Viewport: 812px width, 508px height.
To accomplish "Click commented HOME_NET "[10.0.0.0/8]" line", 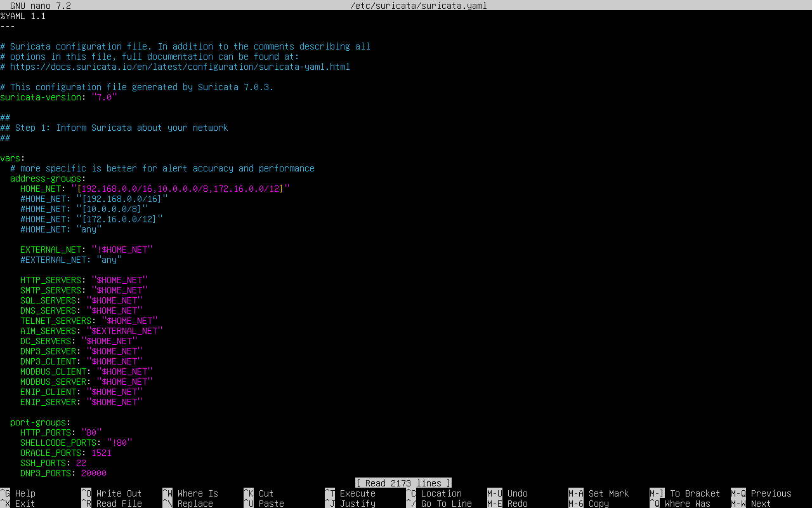I will [x=84, y=209].
